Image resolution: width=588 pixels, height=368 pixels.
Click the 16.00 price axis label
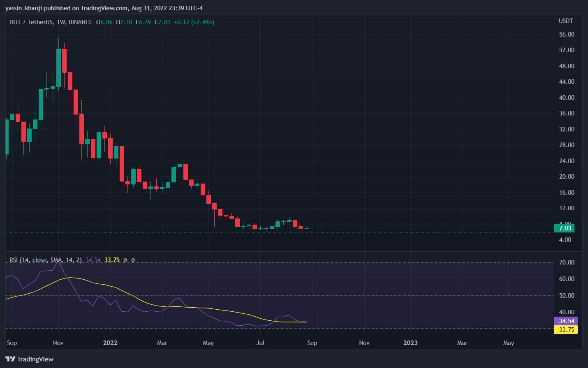(x=567, y=193)
